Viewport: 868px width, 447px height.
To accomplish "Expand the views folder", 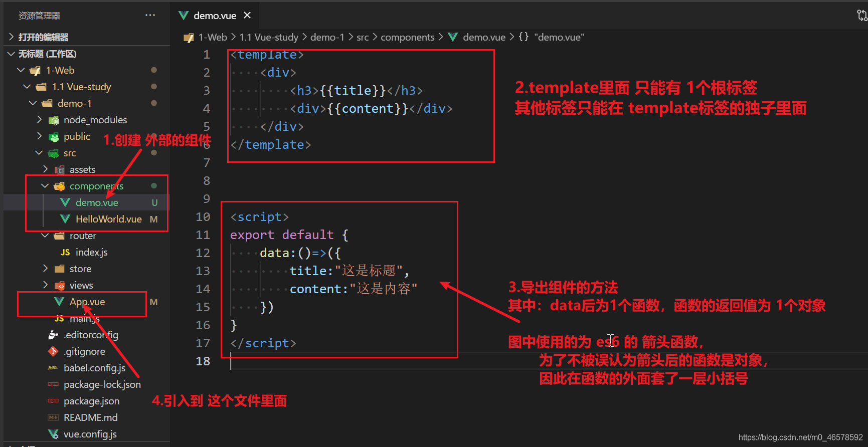I will point(45,285).
